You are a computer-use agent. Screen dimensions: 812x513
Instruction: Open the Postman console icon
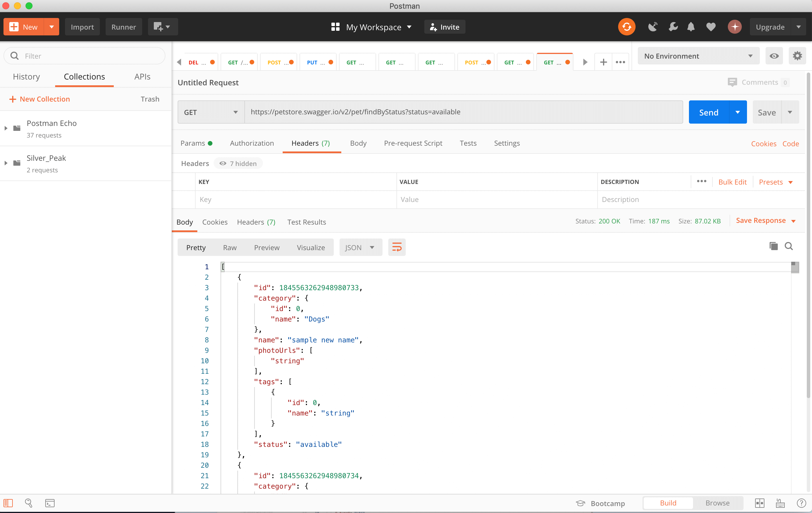click(50, 503)
